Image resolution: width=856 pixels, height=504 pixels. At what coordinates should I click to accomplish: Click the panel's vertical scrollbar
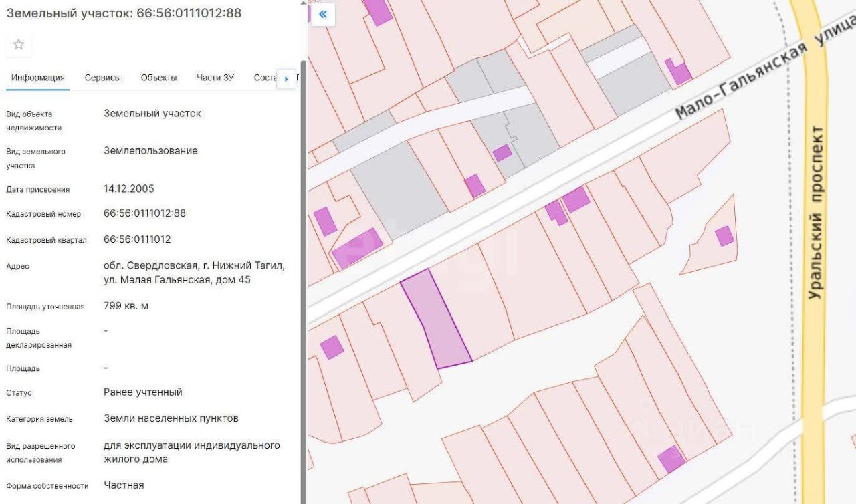[x=304, y=281]
